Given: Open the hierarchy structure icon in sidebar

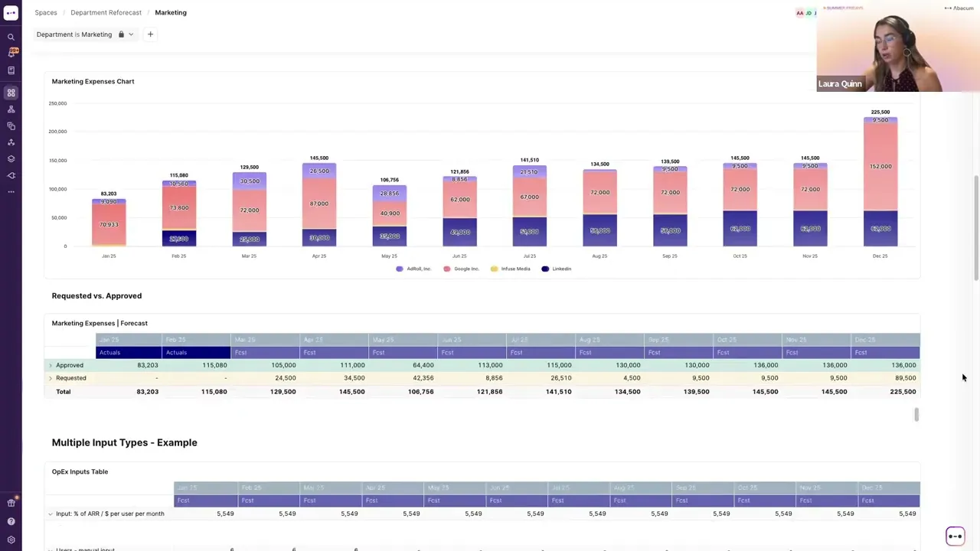Looking at the screenshot, I should (11, 109).
